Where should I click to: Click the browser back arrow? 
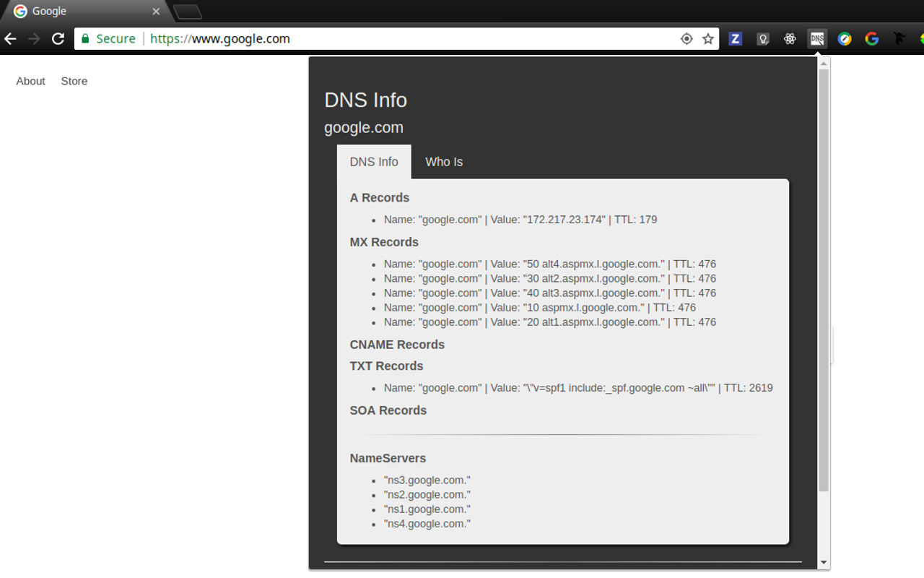click(x=9, y=38)
